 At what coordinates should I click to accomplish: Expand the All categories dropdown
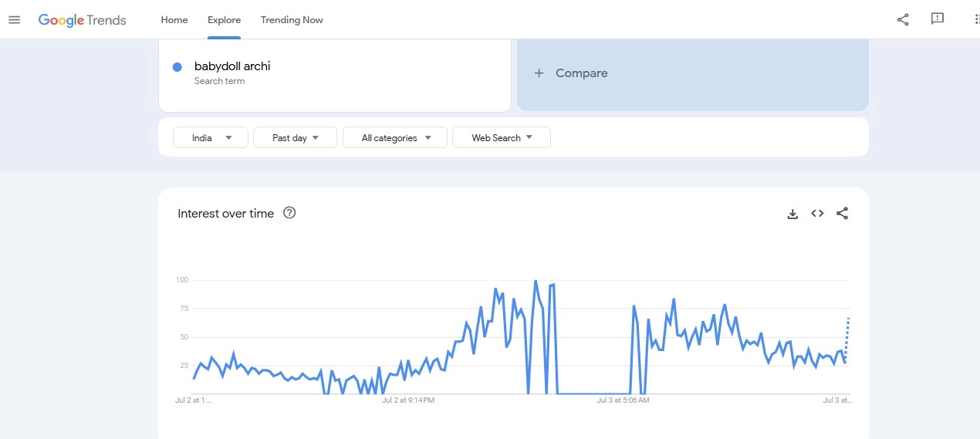(x=395, y=138)
